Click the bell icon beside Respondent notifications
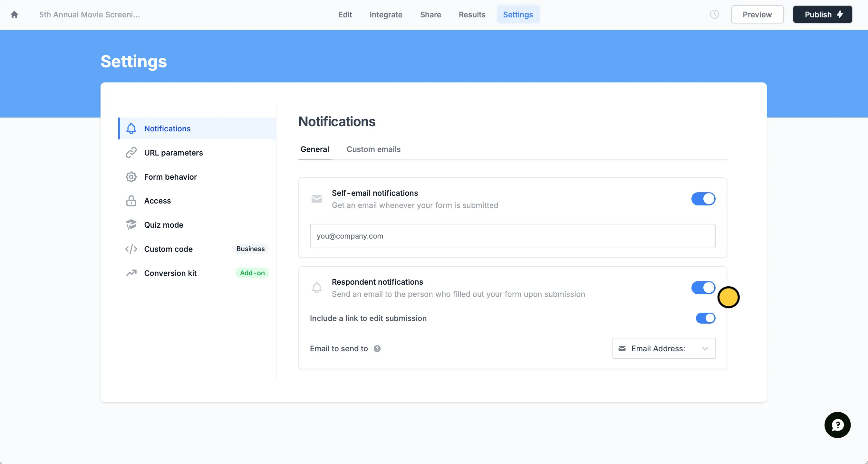 pyautogui.click(x=317, y=288)
